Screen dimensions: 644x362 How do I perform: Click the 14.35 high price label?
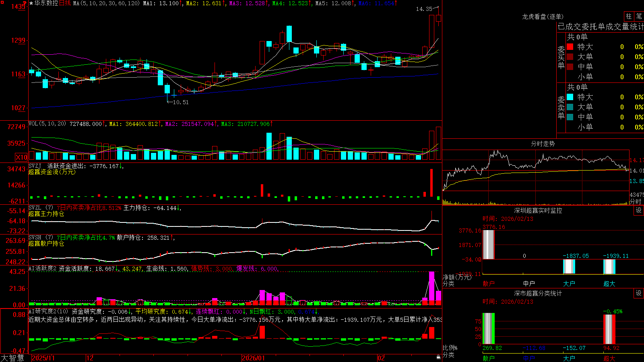[424, 9]
